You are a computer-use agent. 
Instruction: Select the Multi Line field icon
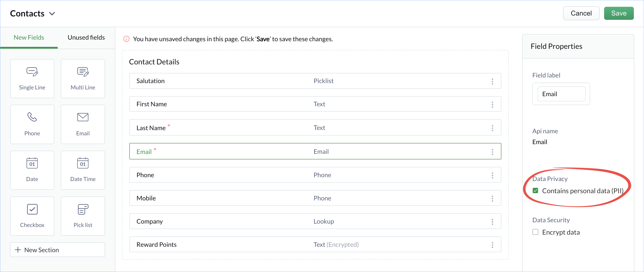(83, 72)
